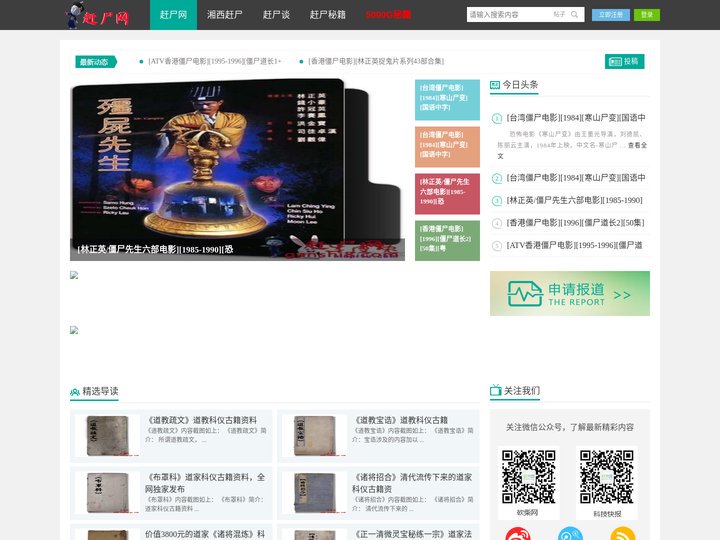The height and width of the screenshot is (540, 720).
Task: Focus the 请输入搜索内容 search field
Action: (510, 15)
